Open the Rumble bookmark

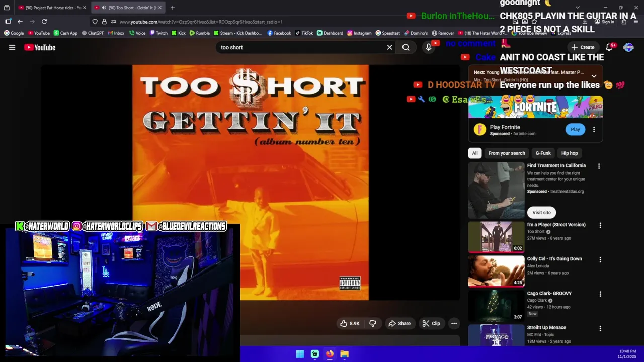click(x=200, y=33)
